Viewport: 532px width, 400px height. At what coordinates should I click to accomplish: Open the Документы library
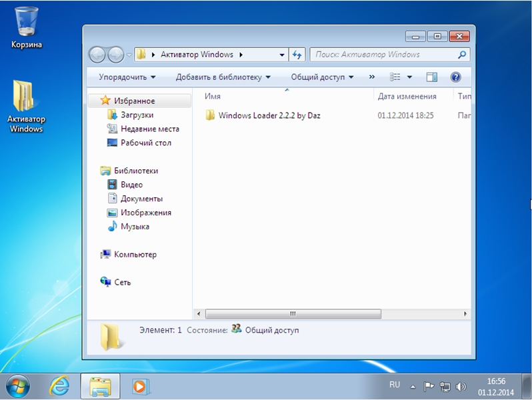pos(141,199)
